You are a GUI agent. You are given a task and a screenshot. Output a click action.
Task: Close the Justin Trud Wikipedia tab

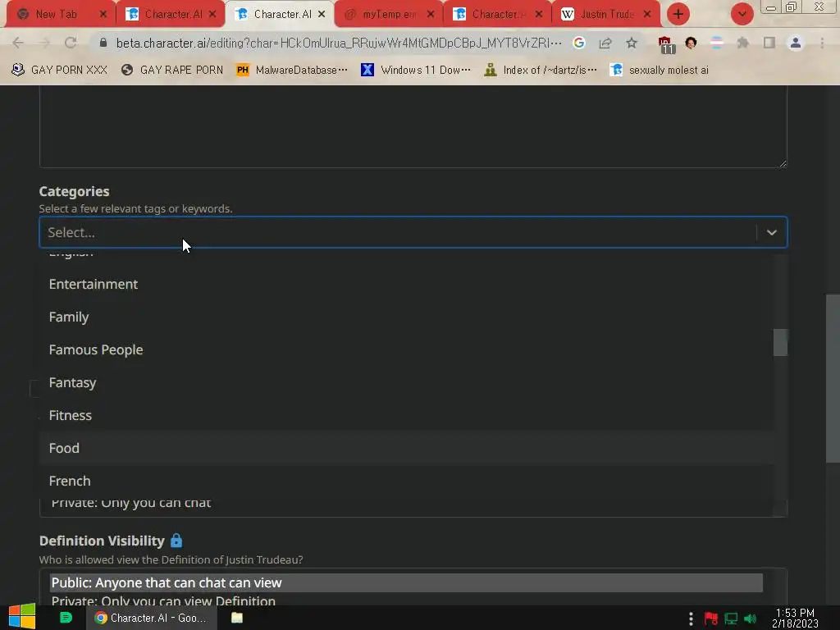click(x=647, y=15)
